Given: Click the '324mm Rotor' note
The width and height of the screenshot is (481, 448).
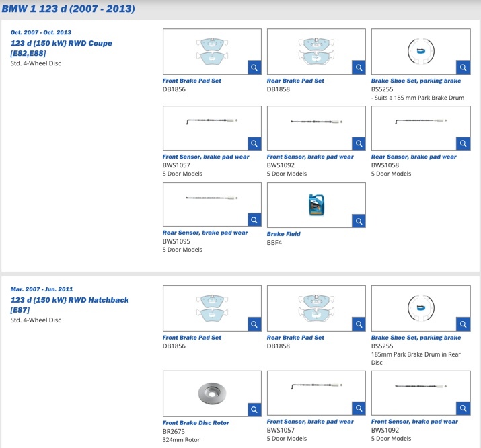Looking at the screenshot, I should click(181, 440).
